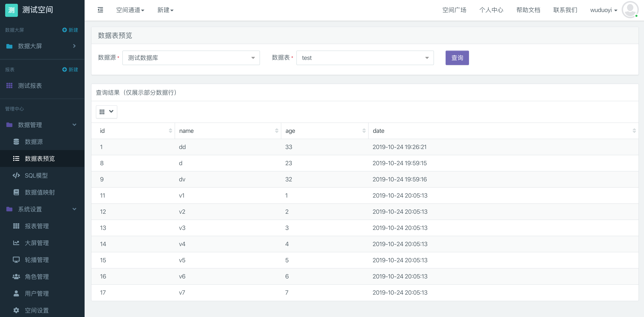Viewport: 644px width, 317px height.
Task: Open the 数据源 测试数据库 dropdown
Action: (x=191, y=58)
